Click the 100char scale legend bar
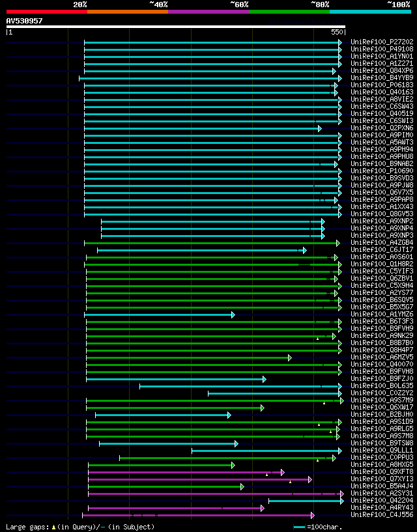 tap(299, 527)
